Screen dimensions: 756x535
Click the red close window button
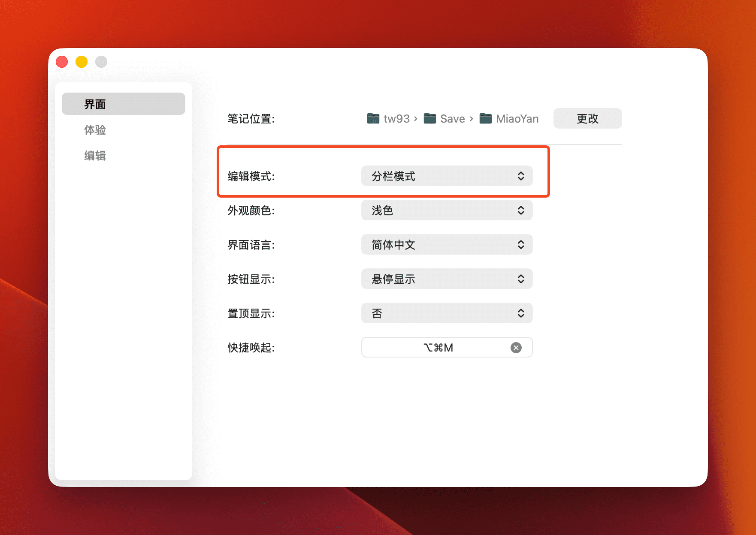click(62, 62)
